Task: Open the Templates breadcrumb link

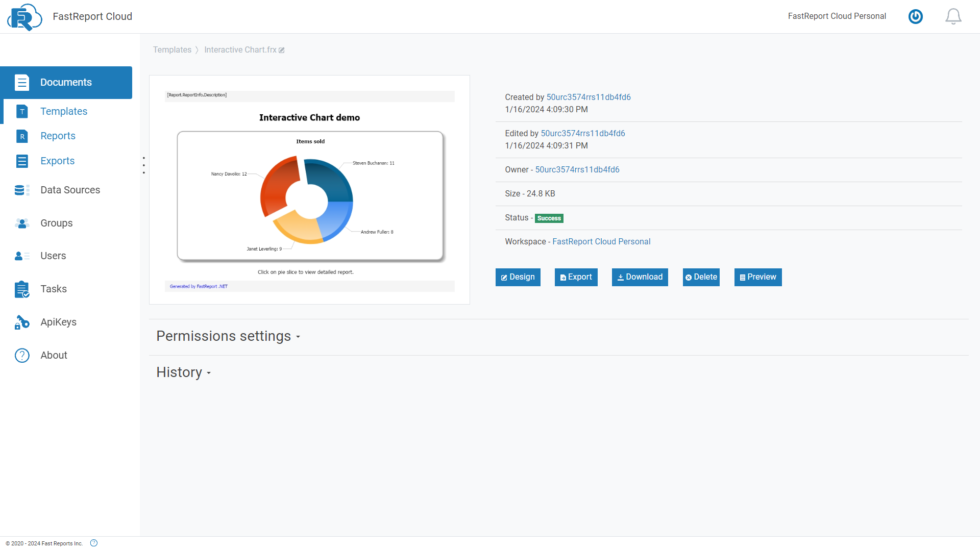Action: click(x=171, y=49)
